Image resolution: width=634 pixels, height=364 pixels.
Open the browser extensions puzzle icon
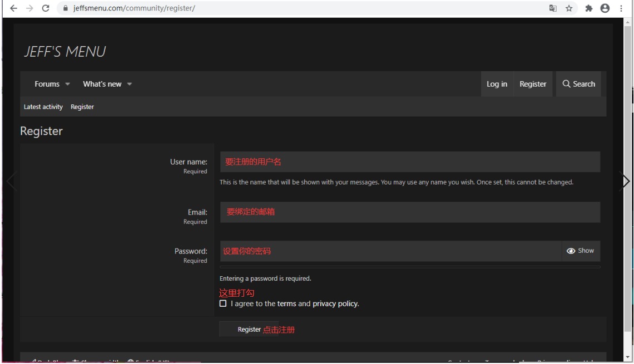coord(589,8)
